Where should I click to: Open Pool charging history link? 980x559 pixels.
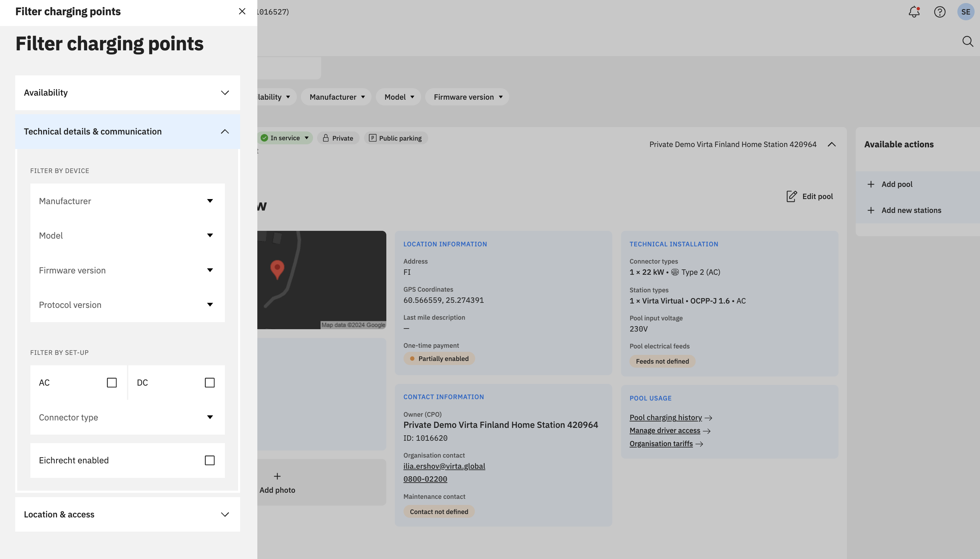click(x=666, y=418)
